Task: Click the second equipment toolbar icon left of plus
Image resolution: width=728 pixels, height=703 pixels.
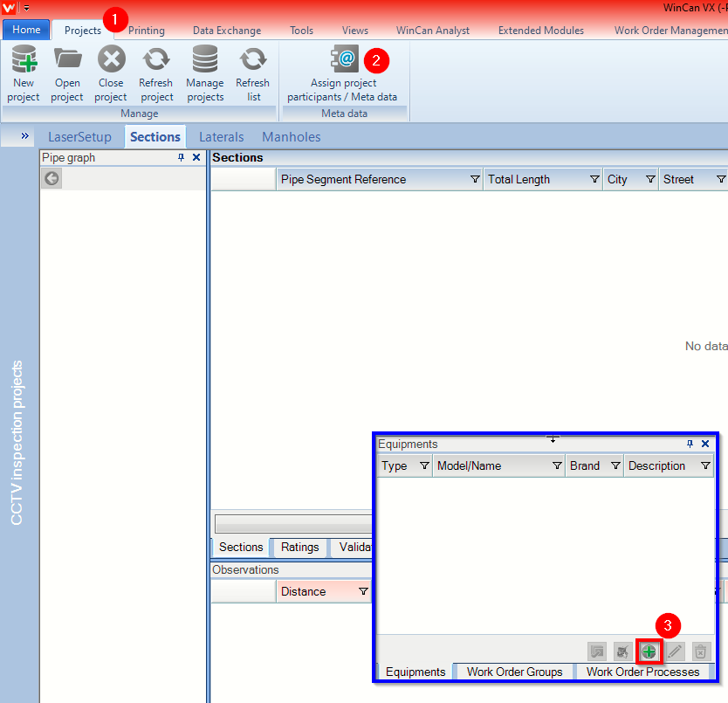Action: pyautogui.click(x=623, y=651)
